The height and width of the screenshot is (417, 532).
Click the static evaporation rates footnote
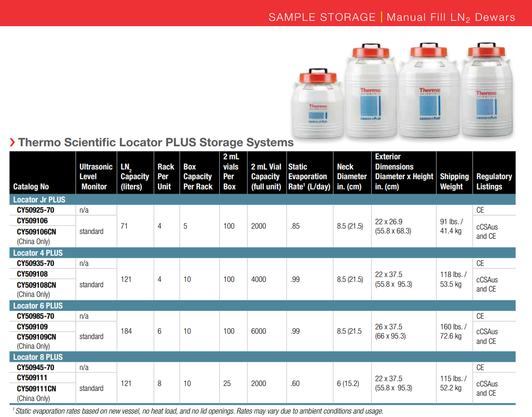(x=198, y=411)
